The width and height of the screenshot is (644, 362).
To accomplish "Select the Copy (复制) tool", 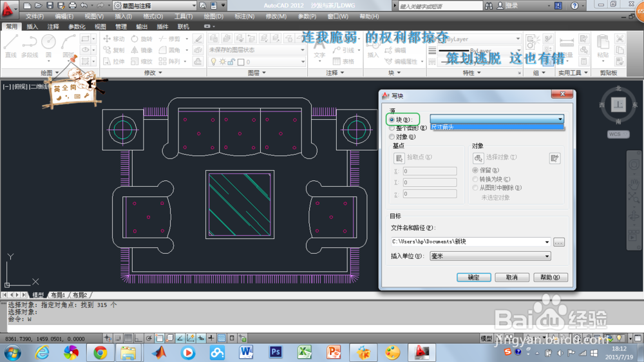I will (x=114, y=50).
